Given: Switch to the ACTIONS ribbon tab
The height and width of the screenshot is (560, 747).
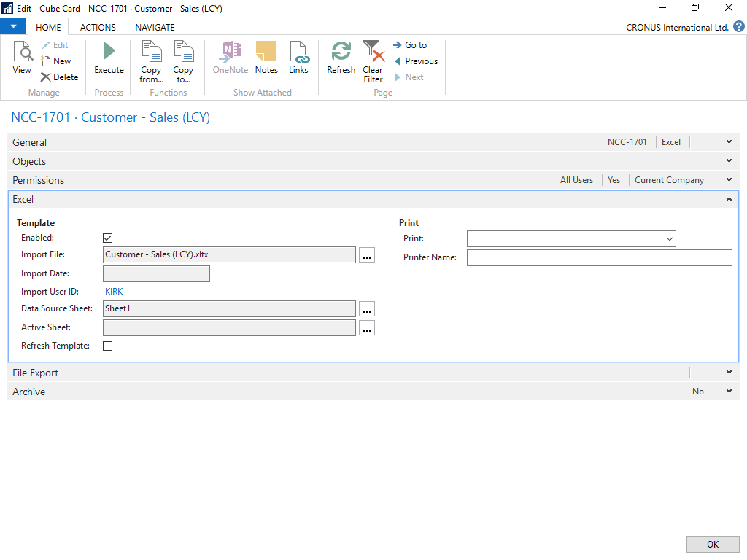Looking at the screenshot, I should click(98, 27).
